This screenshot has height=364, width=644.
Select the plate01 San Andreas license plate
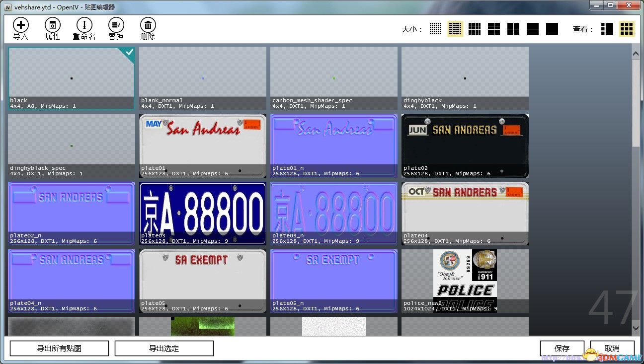coord(203,146)
